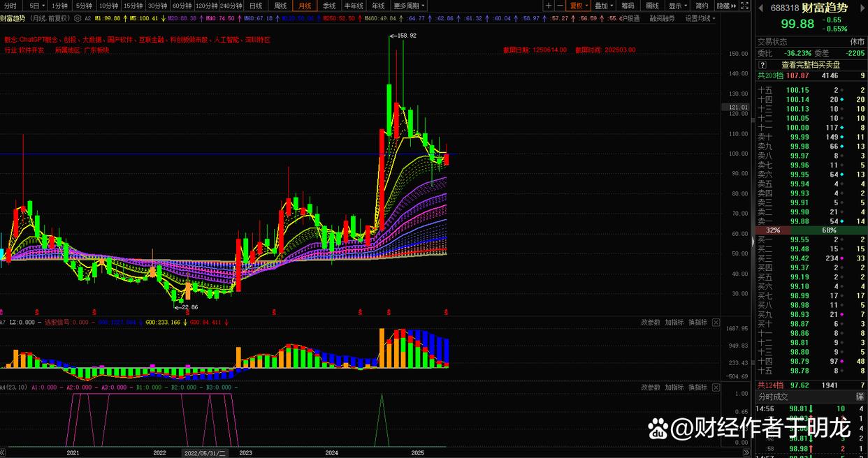
Task: Open chart settings gear icon
Action: click(77, 19)
